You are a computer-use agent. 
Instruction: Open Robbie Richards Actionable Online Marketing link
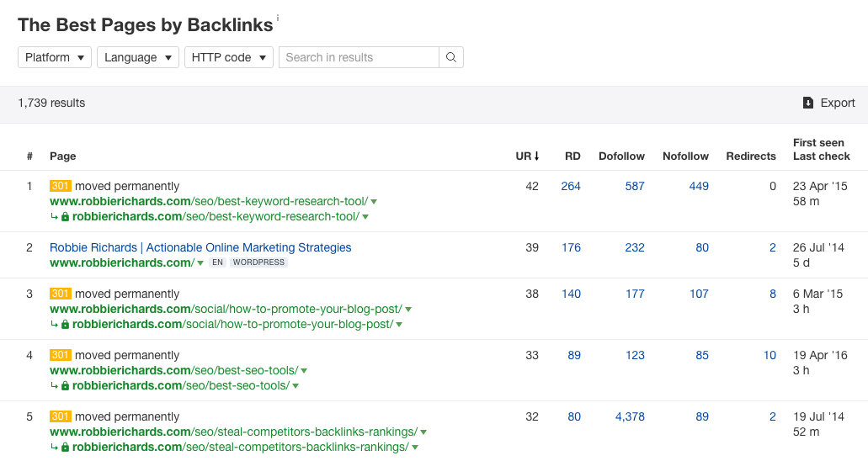(200, 247)
